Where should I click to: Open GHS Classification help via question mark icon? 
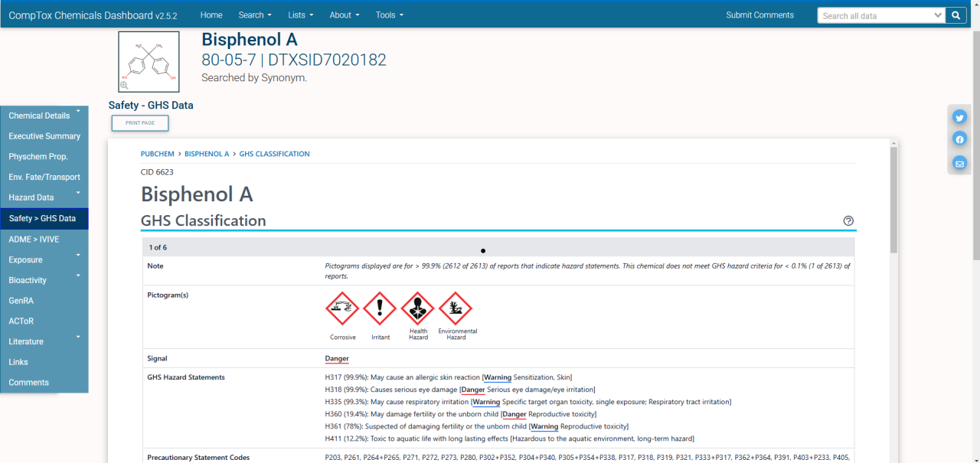tap(848, 220)
